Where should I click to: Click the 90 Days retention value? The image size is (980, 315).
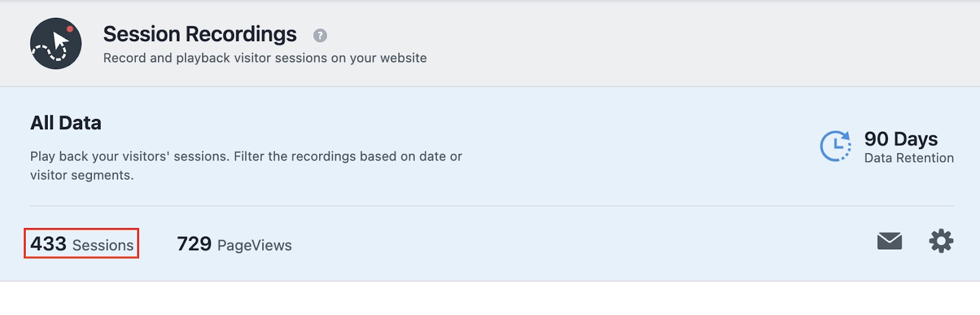(x=900, y=139)
